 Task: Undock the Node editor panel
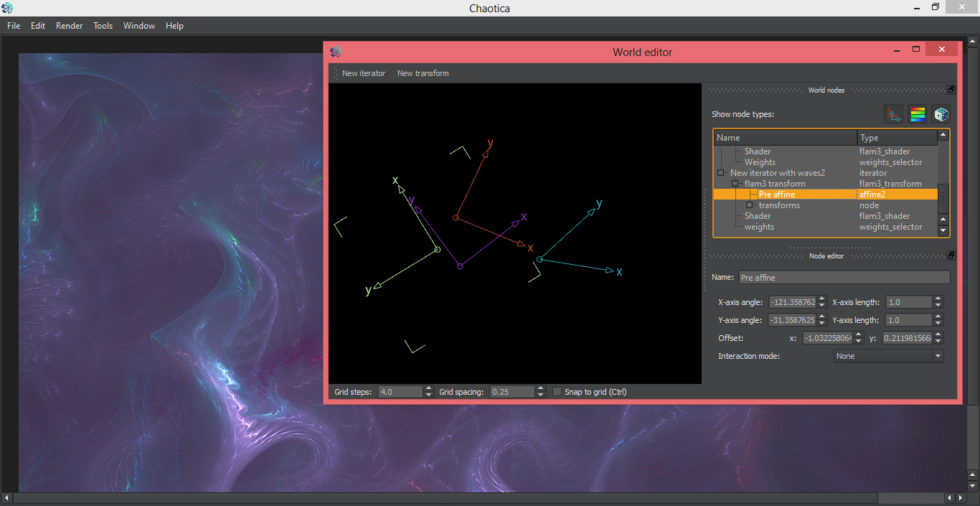pyautogui.click(x=951, y=255)
